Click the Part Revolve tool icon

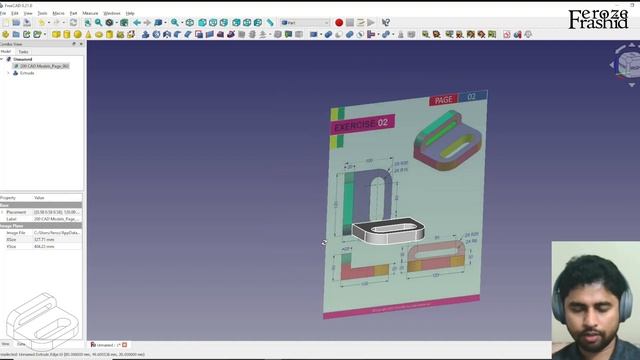[x=156, y=35]
